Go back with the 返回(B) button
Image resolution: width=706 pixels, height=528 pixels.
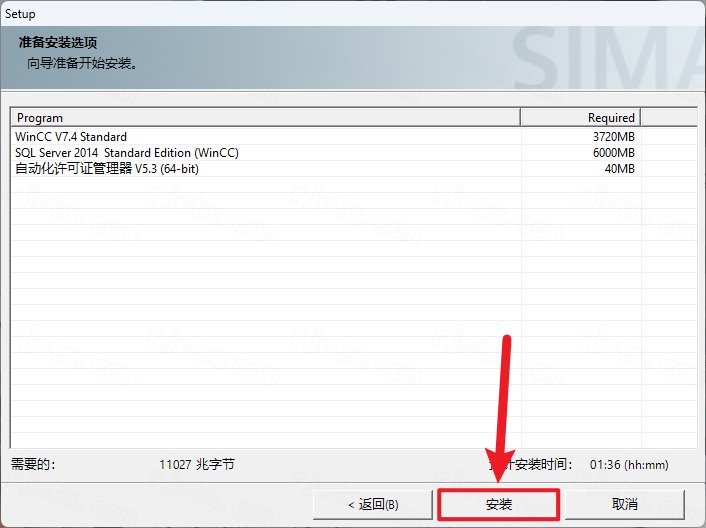(373, 504)
